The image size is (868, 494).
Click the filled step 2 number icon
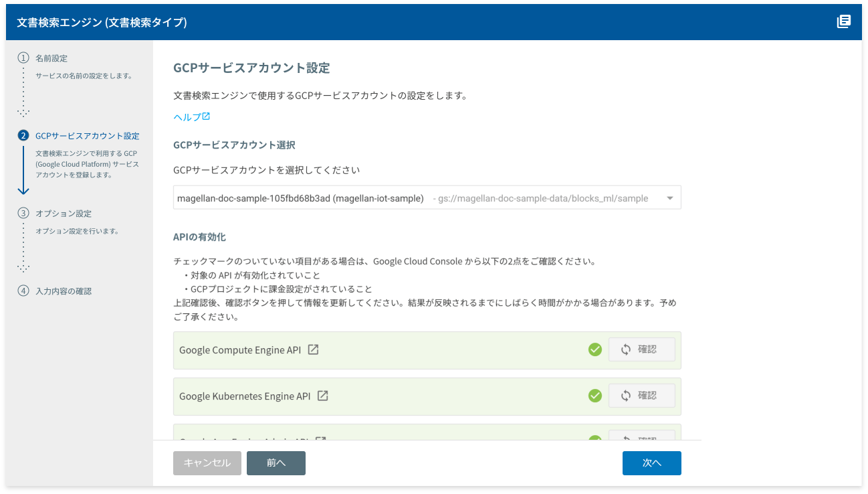23,136
